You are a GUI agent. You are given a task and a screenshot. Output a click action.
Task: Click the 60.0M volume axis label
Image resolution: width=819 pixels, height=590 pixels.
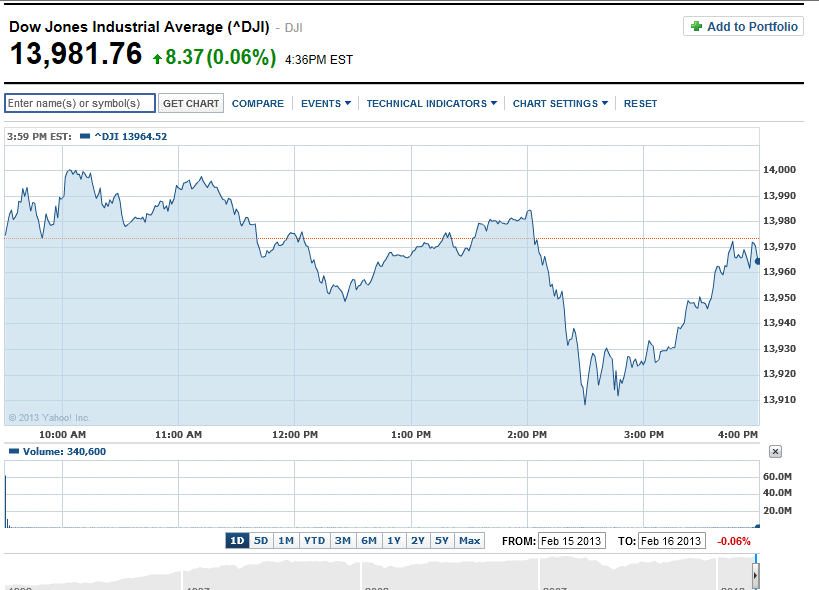[x=777, y=476]
